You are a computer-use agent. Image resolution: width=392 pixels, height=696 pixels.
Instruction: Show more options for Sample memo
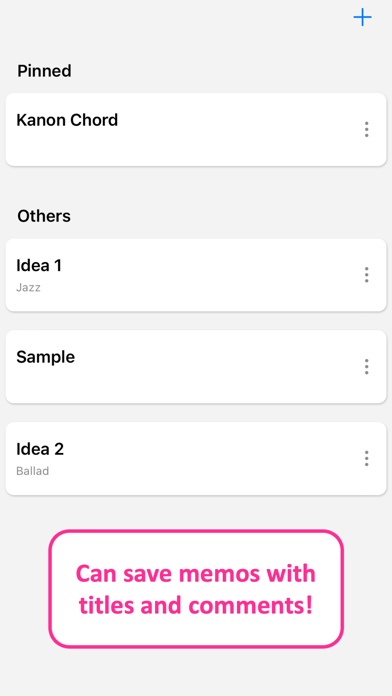coord(366,367)
